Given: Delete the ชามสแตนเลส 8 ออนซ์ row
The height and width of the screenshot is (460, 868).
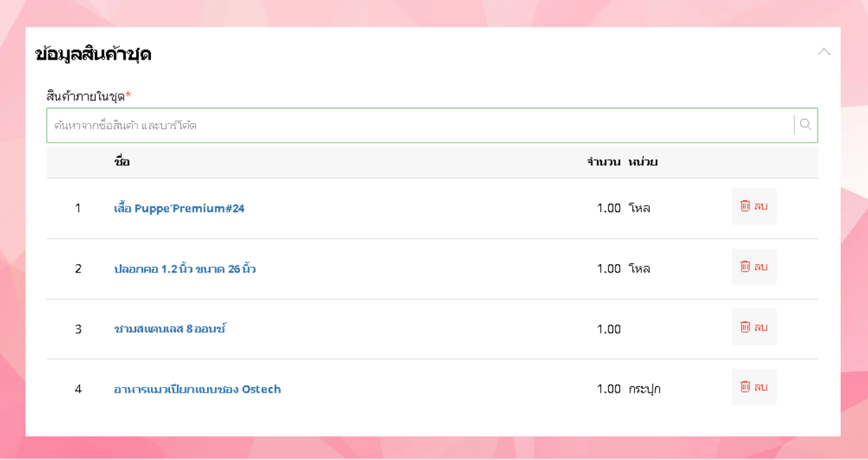Looking at the screenshot, I should [x=754, y=327].
